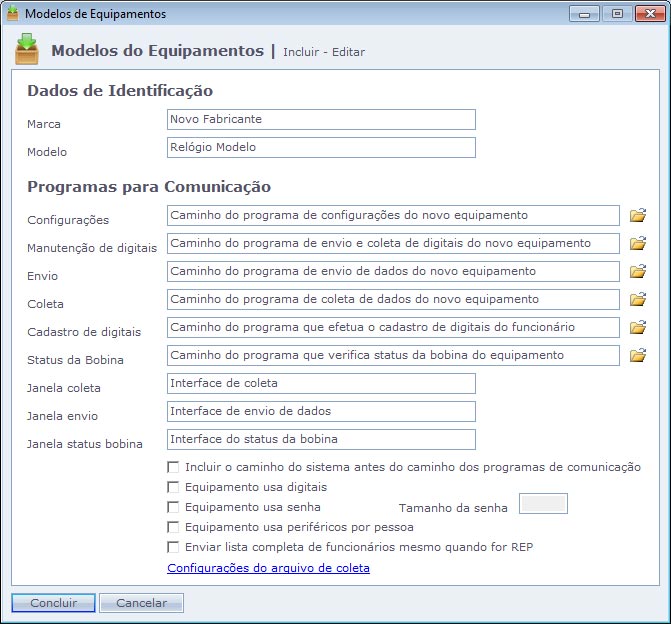Screen dimensions: 671x624
Task: Browse folder for Configurações program path
Action: tap(638, 215)
